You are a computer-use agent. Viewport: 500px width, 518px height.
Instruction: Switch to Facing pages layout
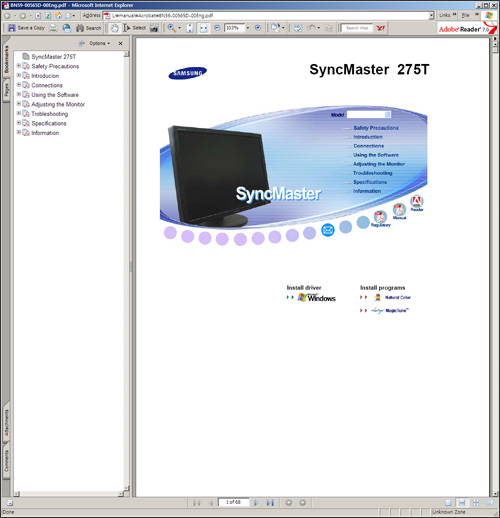tap(489, 502)
